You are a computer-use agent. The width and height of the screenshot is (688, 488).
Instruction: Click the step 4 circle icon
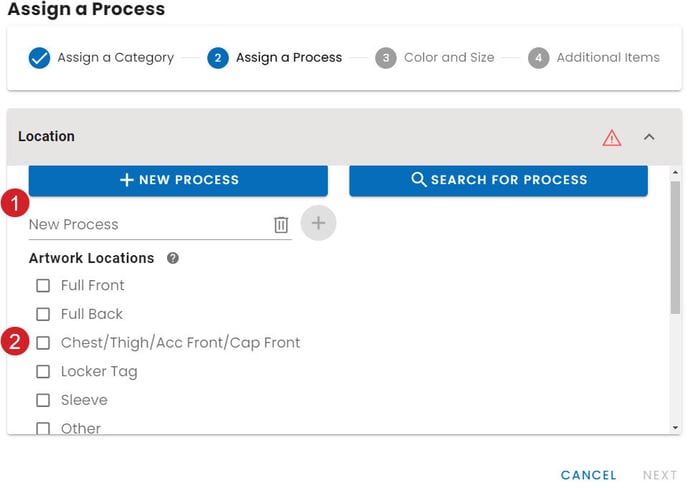coord(539,57)
